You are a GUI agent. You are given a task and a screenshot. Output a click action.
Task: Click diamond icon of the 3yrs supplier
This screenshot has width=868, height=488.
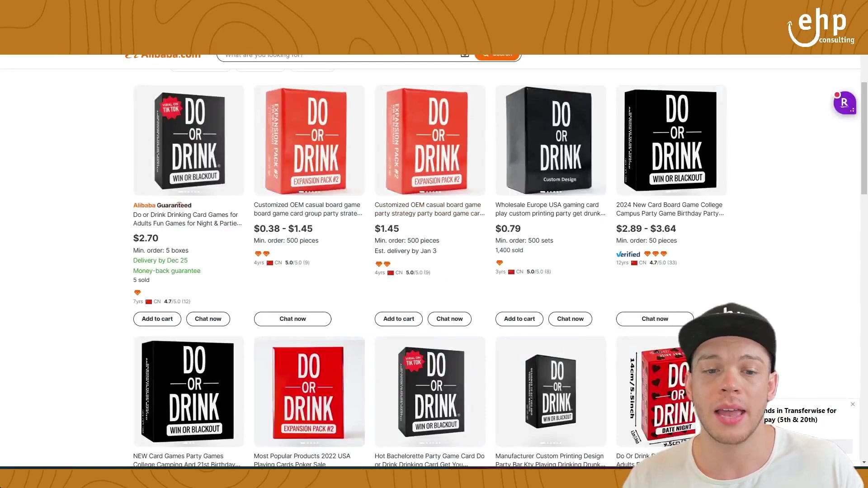coord(500,263)
